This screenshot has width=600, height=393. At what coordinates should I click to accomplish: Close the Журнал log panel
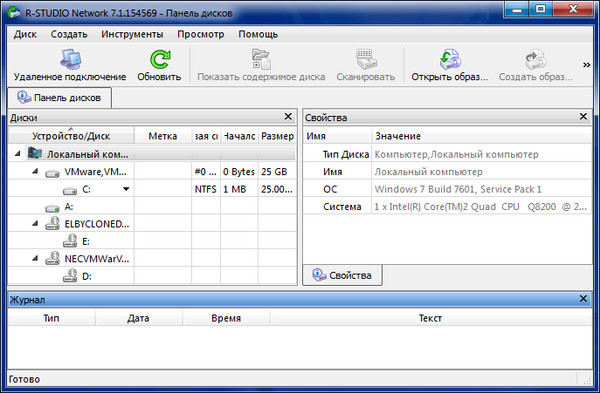coord(583,298)
